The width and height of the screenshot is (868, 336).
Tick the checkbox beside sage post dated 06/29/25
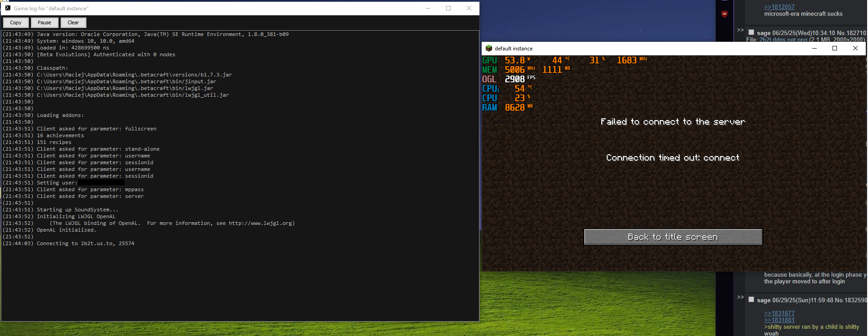point(751,300)
